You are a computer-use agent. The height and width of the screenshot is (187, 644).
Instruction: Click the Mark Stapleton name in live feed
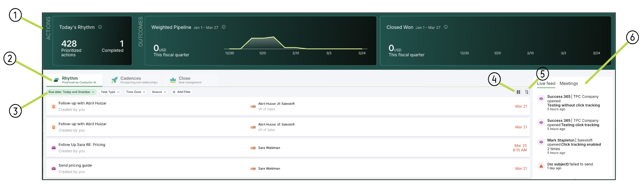coord(561,140)
